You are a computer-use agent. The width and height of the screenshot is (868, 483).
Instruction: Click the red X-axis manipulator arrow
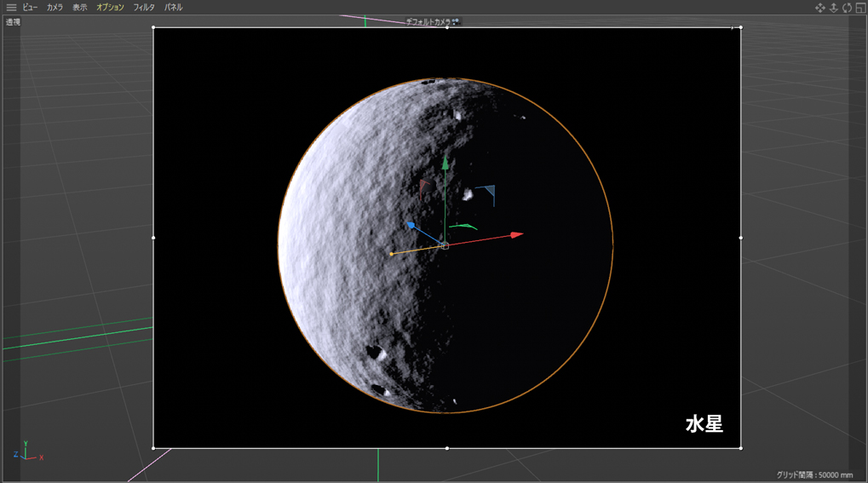coord(516,234)
